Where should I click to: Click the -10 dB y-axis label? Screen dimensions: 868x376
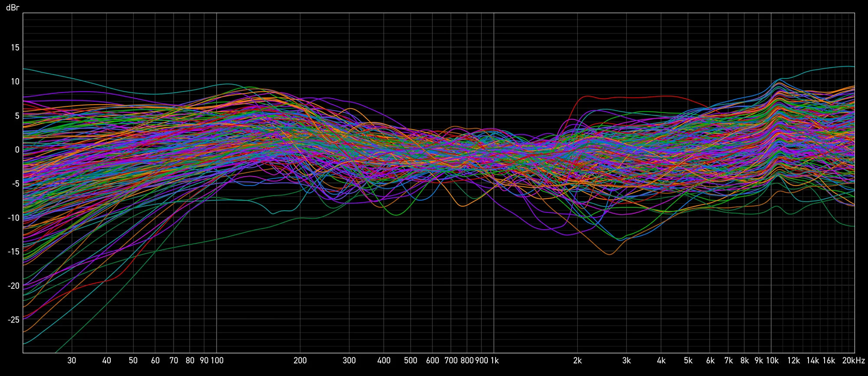click(x=13, y=218)
